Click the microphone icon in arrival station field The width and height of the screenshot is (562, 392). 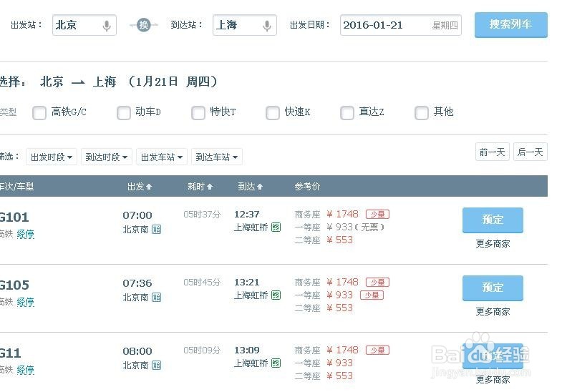coord(267,26)
